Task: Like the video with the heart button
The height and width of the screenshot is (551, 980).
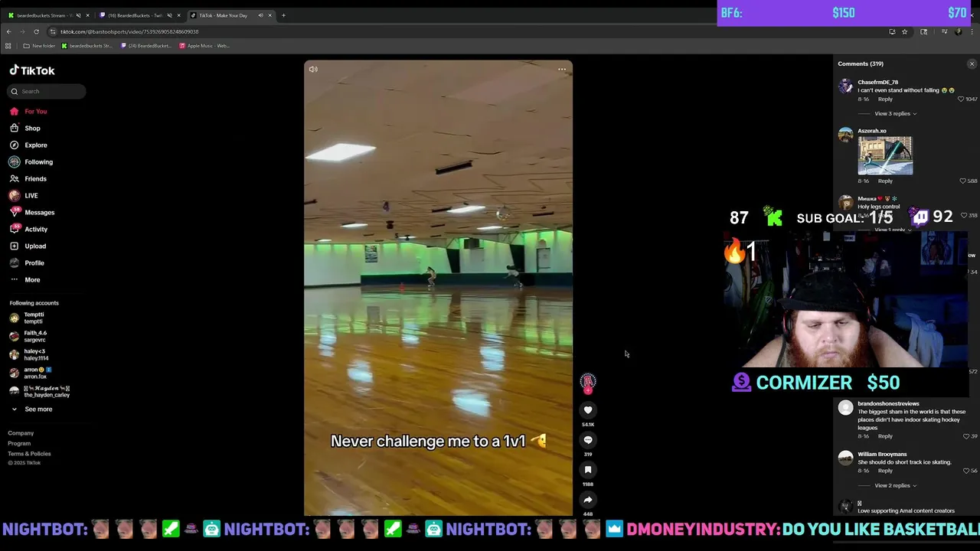Action: tap(588, 410)
